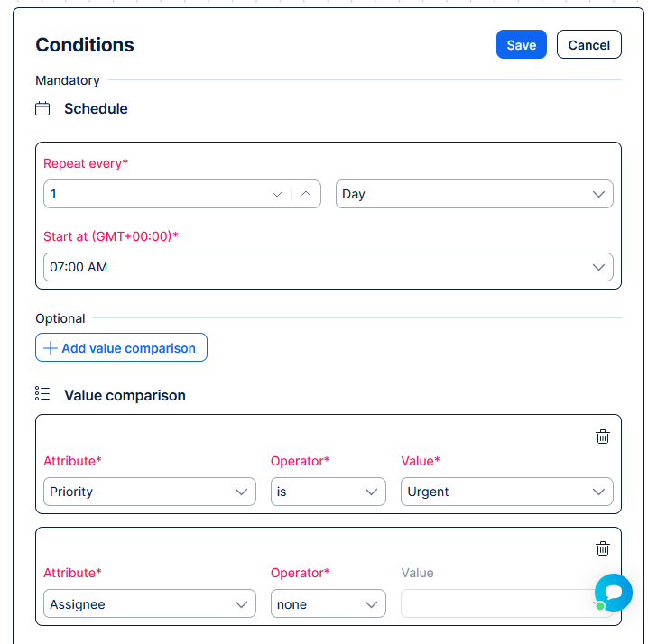This screenshot has width=648, height=644.
Task: Cancel editing conditions
Action: 588,45
